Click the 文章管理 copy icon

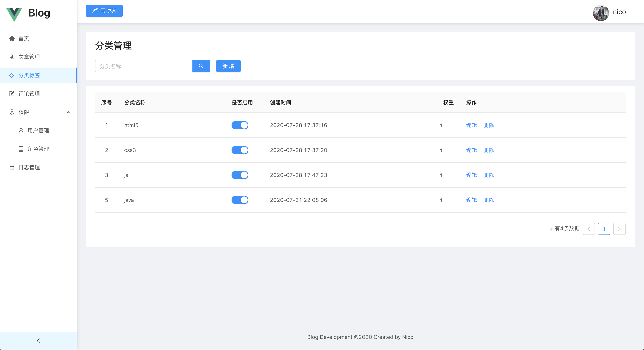(12, 57)
